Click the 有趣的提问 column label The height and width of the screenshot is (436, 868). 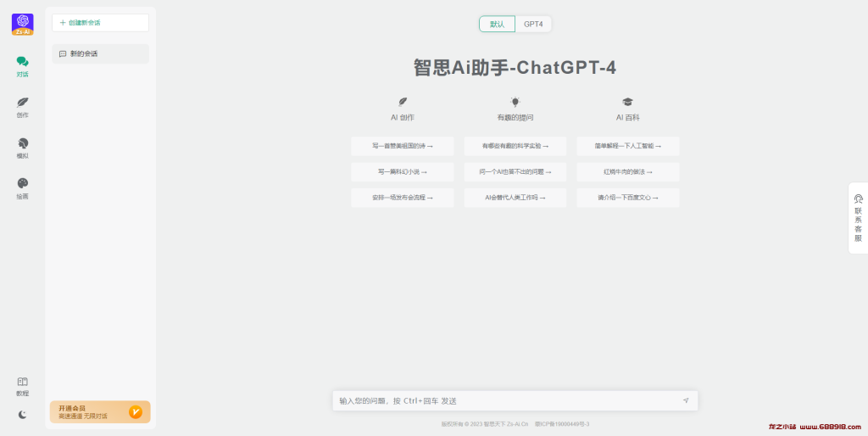515,118
